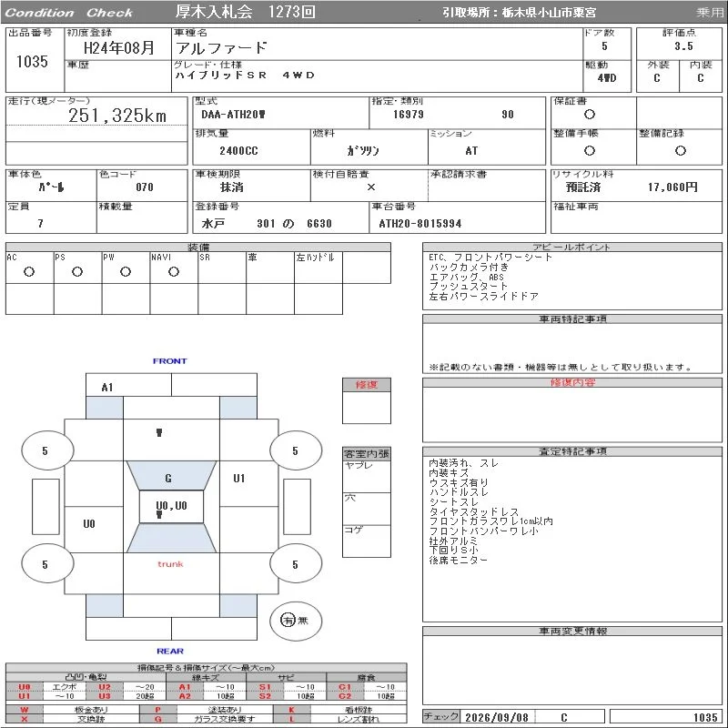Click the 査定特記事項 section header
Image resolution: width=728 pixels, height=728 pixels.
click(572, 451)
